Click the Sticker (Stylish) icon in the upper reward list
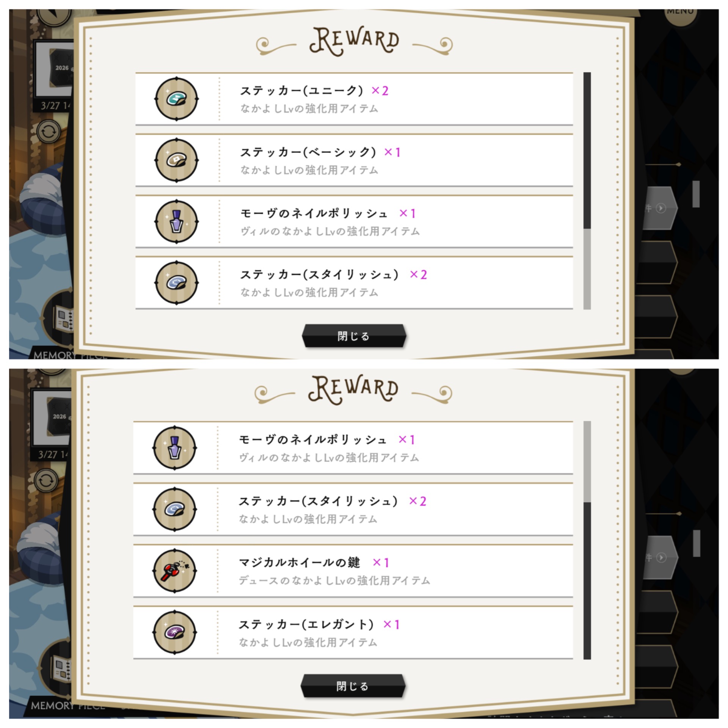The width and height of the screenshot is (728, 728). (176, 282)
